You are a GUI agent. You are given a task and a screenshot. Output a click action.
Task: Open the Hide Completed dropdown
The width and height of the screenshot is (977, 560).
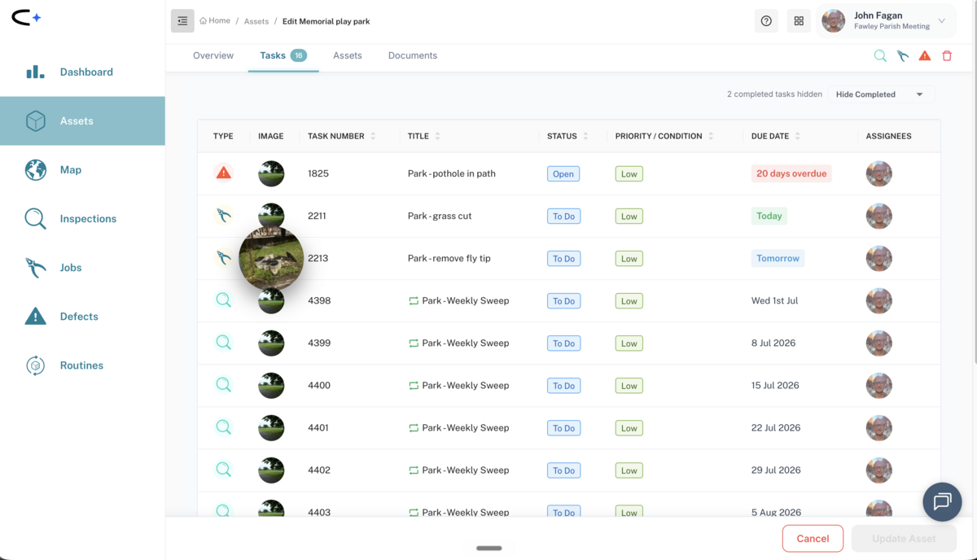click(881, 94)
